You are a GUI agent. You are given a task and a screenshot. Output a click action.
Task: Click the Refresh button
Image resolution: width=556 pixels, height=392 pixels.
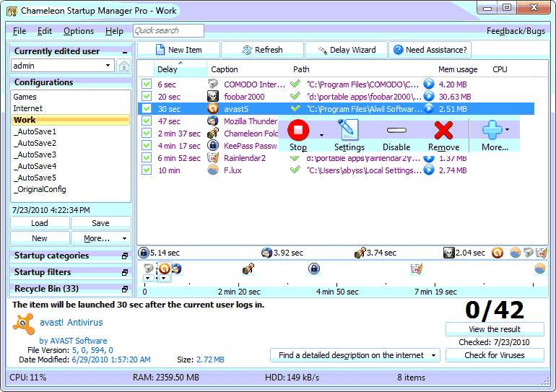pos(262,50)
